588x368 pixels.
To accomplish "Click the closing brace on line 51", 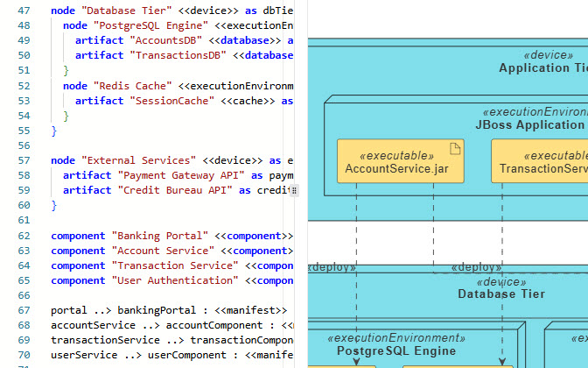I will pyautogui.click(x=66, y=71).
